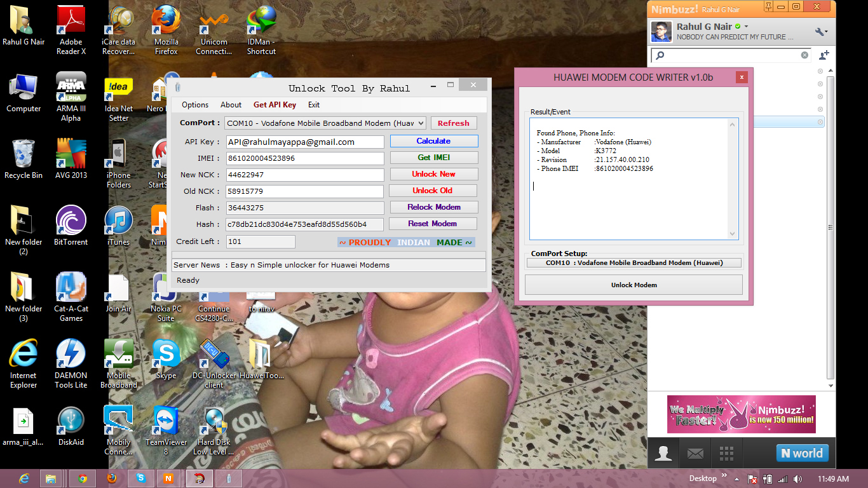Click the Nimbuzz profile picture
This screenshot has height=488, width=868.
(x=661, y=32)
